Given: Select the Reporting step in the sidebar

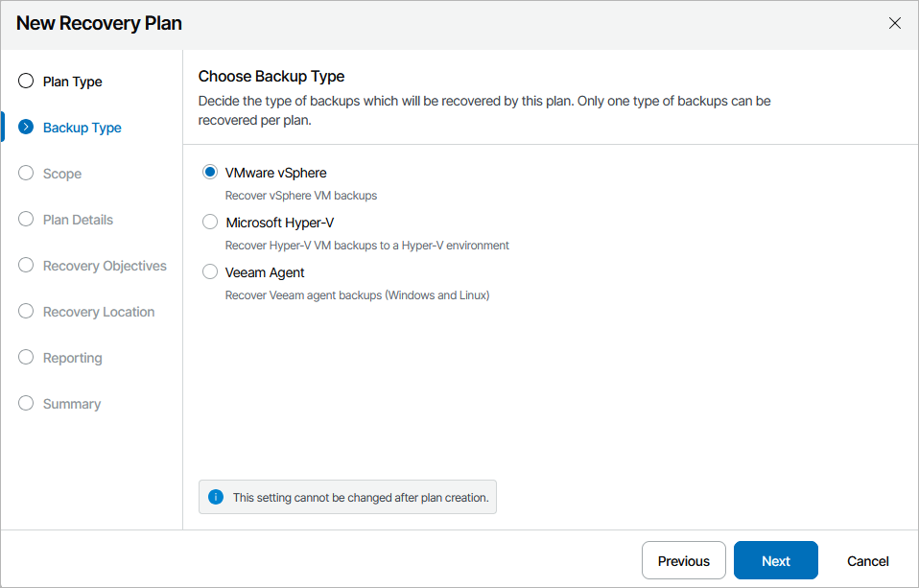Looking at the screenshot, I should (71, 357).
